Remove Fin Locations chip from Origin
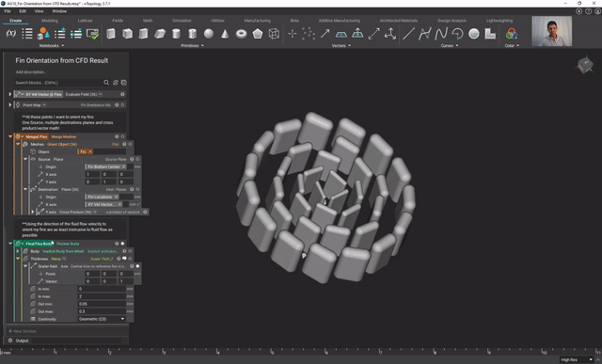The height and width of the screenshot is (364, 602). pyautogui.click(x=117, y=197)
